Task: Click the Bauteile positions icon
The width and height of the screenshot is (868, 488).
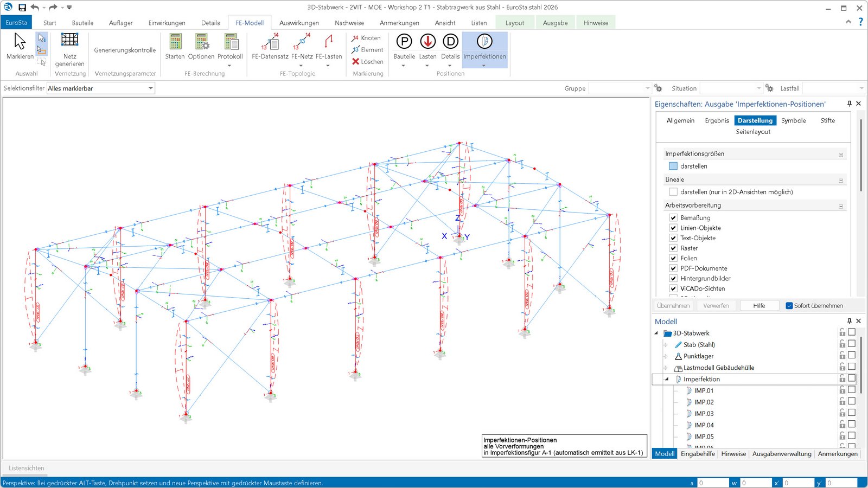Action: tap(404, 41)
